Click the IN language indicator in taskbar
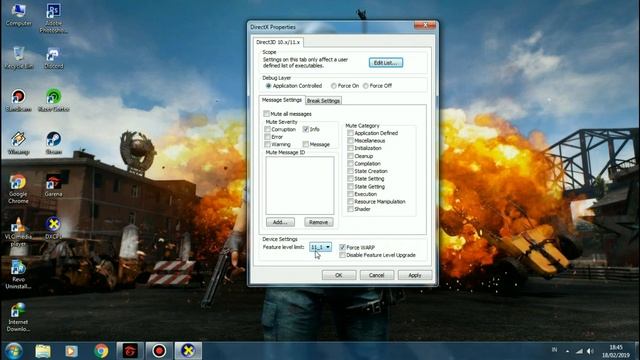 554,350
